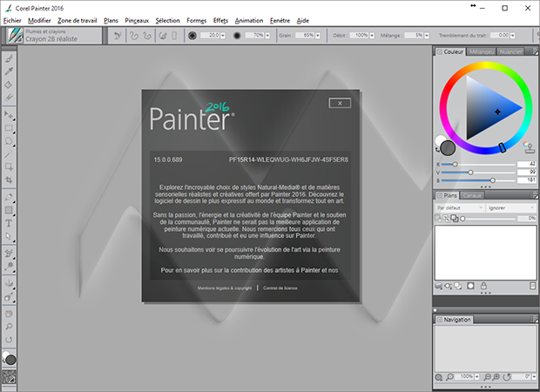
Task: Click the delete layer trash icon
Action: (x=532, y=286)
